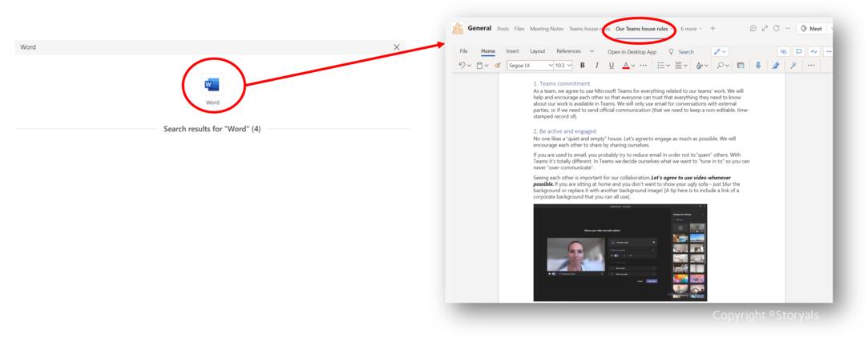Toggle underline formatting
The height and width of the screenshot is (338, 868).
tap(612, 65)
